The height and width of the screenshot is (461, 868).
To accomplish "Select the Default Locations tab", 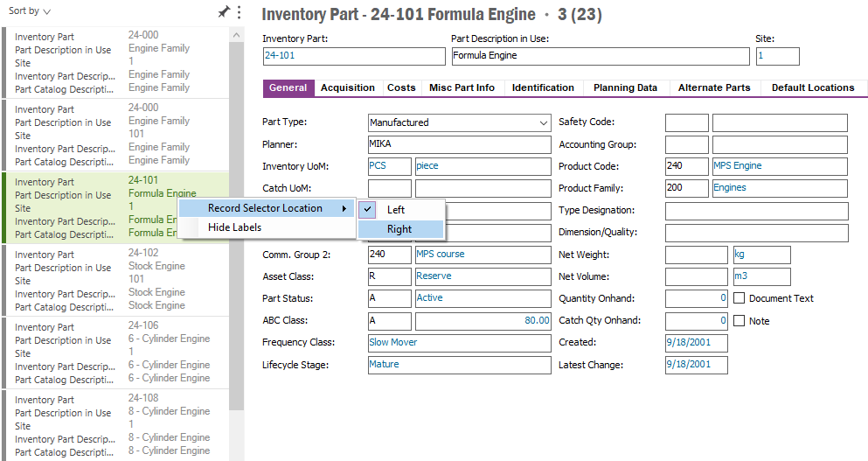I will click(812, 88).
